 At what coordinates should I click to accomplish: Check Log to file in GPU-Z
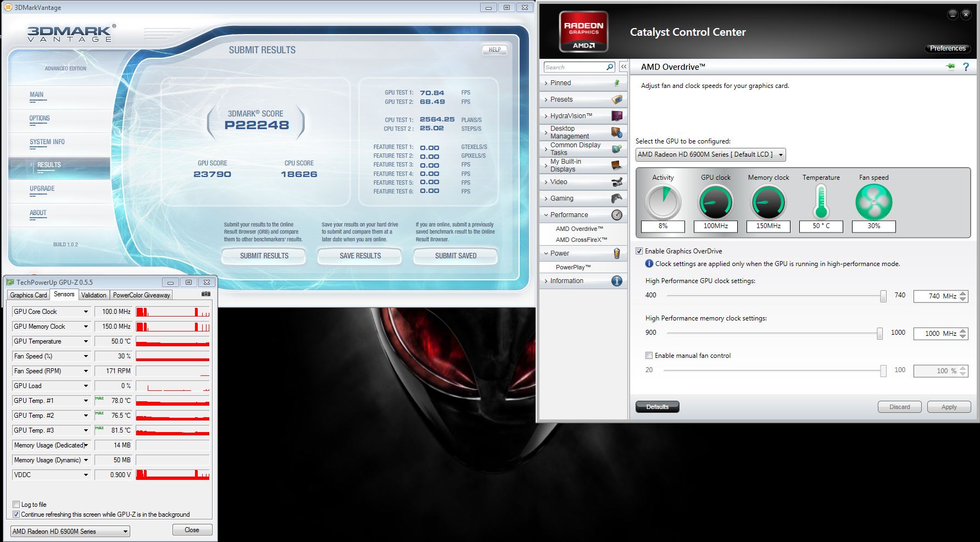16,505
